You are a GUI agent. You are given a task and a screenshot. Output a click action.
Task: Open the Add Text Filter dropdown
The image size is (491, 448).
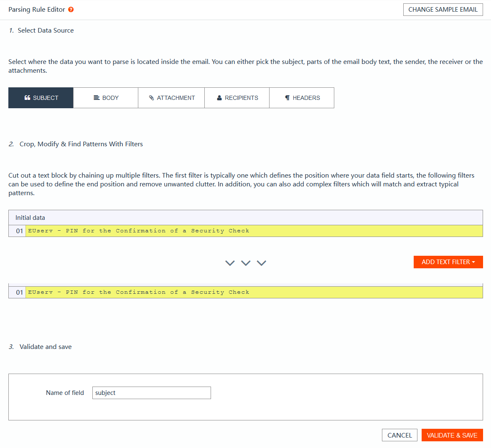448,262
